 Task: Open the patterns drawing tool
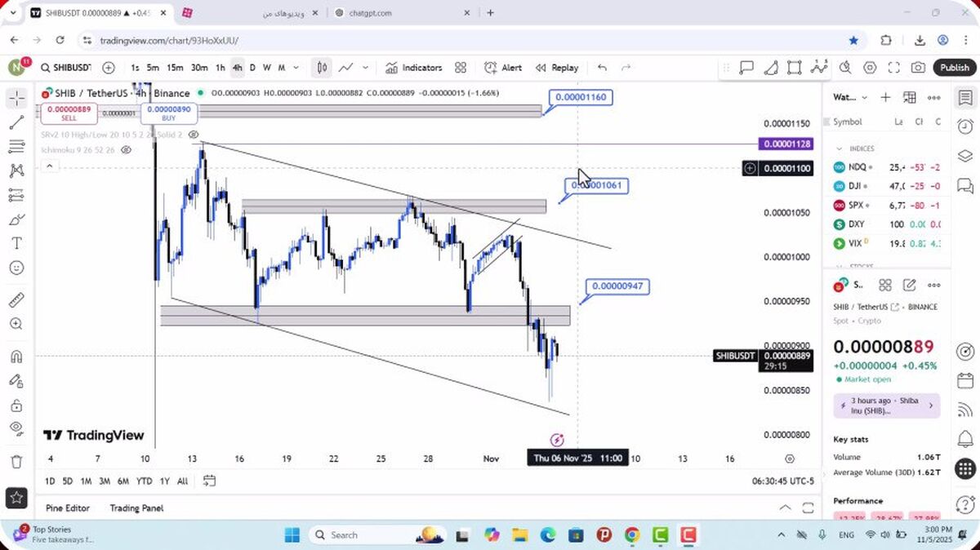(16, 171)
